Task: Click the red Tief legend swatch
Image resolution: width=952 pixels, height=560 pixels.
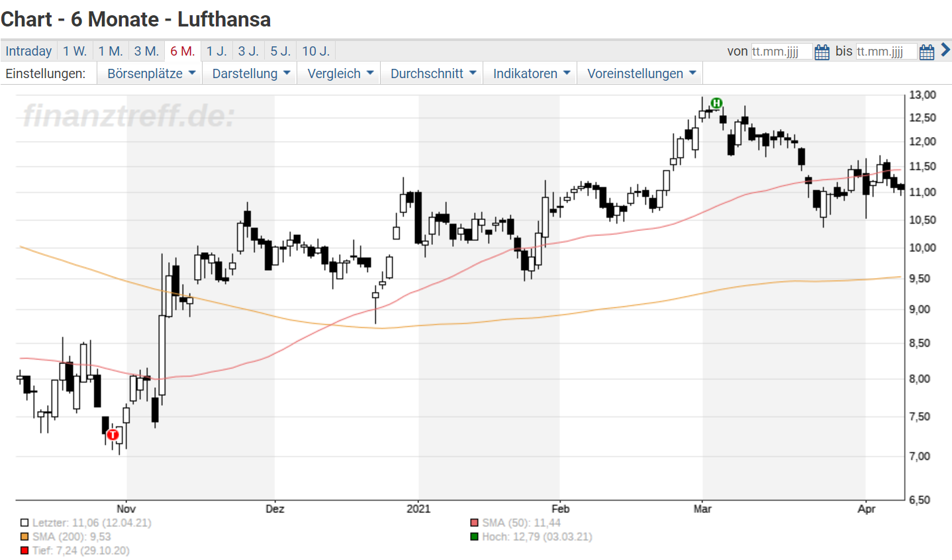Action: tap(24, 551)
